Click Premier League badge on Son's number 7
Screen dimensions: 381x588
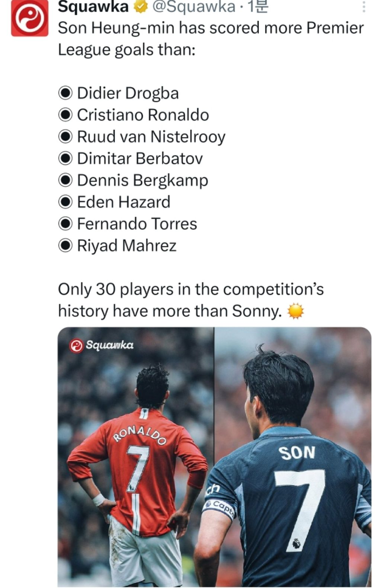(x=296, y=544)
